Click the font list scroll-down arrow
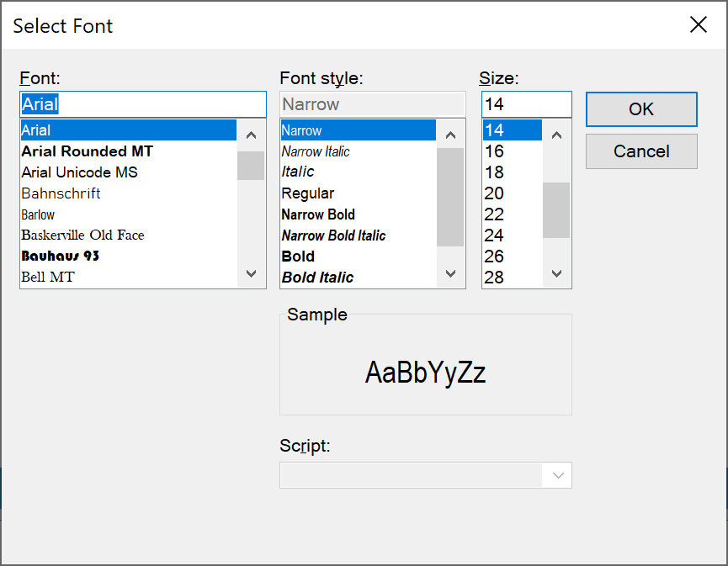728x566 pixels. pos(251,273)
